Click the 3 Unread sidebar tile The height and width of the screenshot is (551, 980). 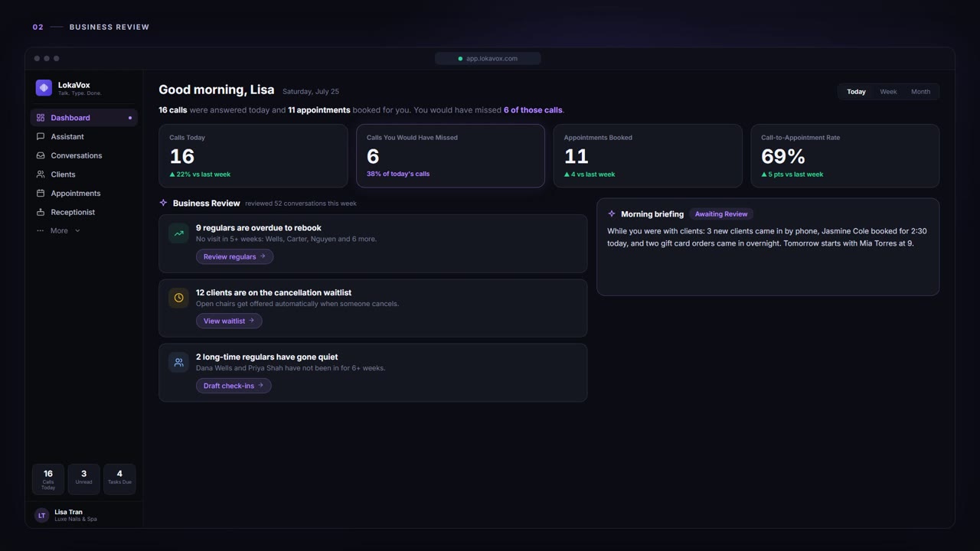point(83,479)
